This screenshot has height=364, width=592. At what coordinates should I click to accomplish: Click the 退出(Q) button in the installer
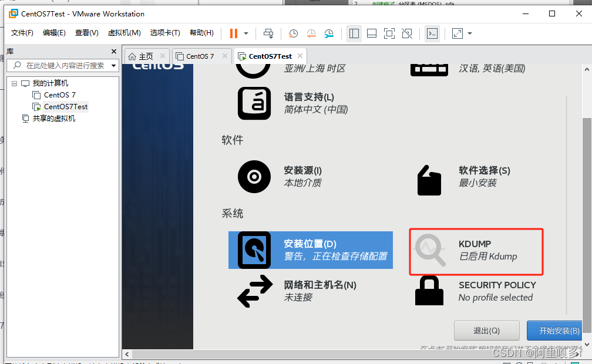(486, 330)
